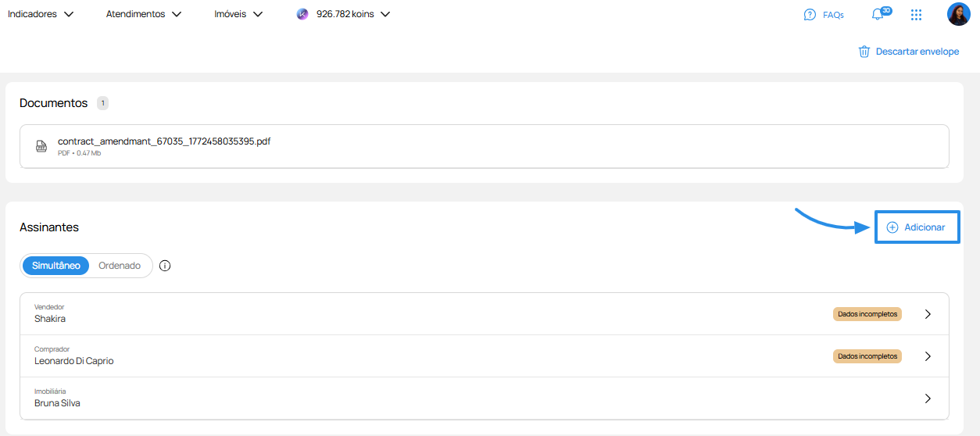Open the Atendimentos dropdown menu
Viewport: 980px width, 436px height.
tap(144, 14)
